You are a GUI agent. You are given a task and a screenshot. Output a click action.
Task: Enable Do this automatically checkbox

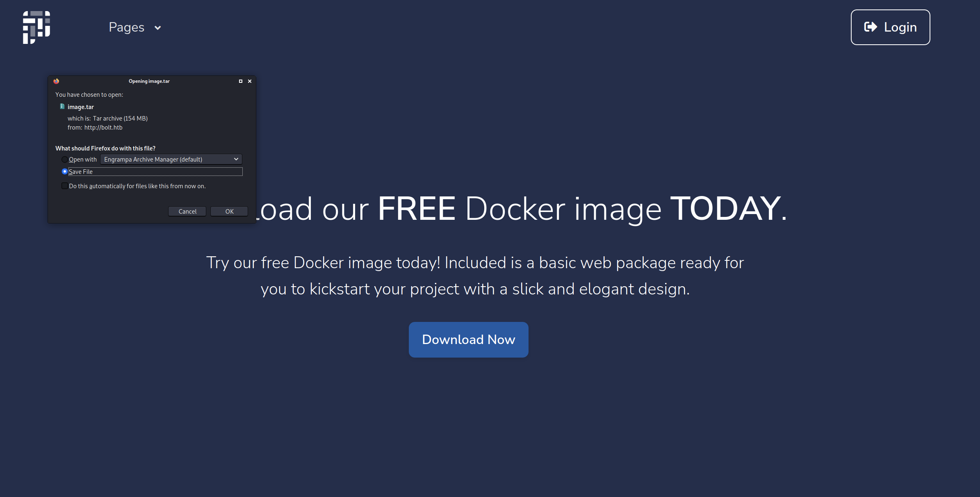pyautogui.click(x=65, y=186)
